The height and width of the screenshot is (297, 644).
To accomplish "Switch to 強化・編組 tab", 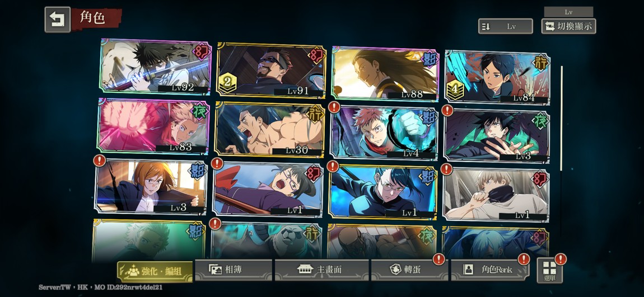I will click(155, 272).
